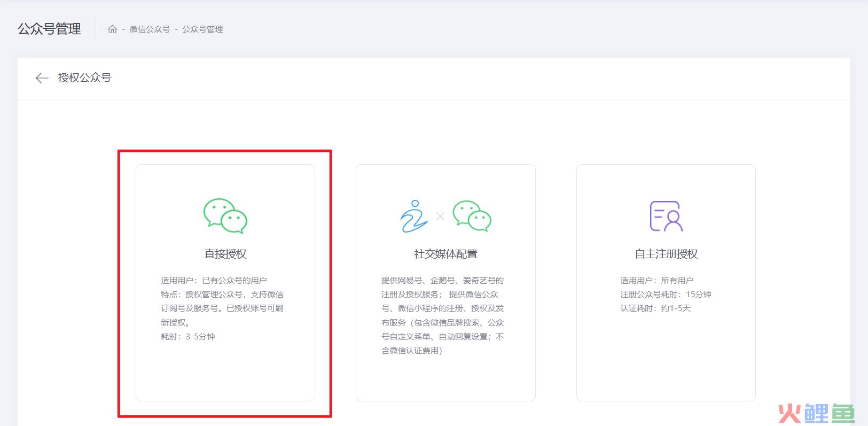
Task: Click description line 特点：授权管理公众号
Action: [222, 308]
